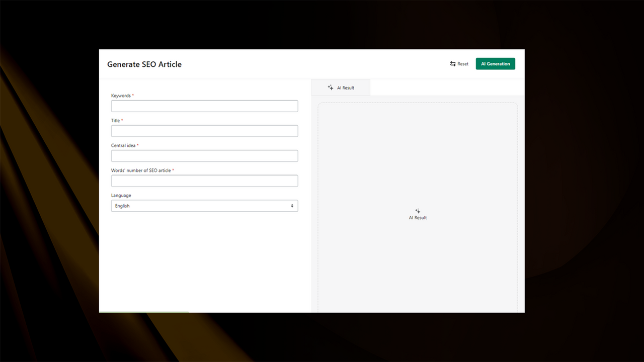Screen dimensions: 644x362
Task: Click the Generate SEO Article heading
Action: [x=144, y=64]
